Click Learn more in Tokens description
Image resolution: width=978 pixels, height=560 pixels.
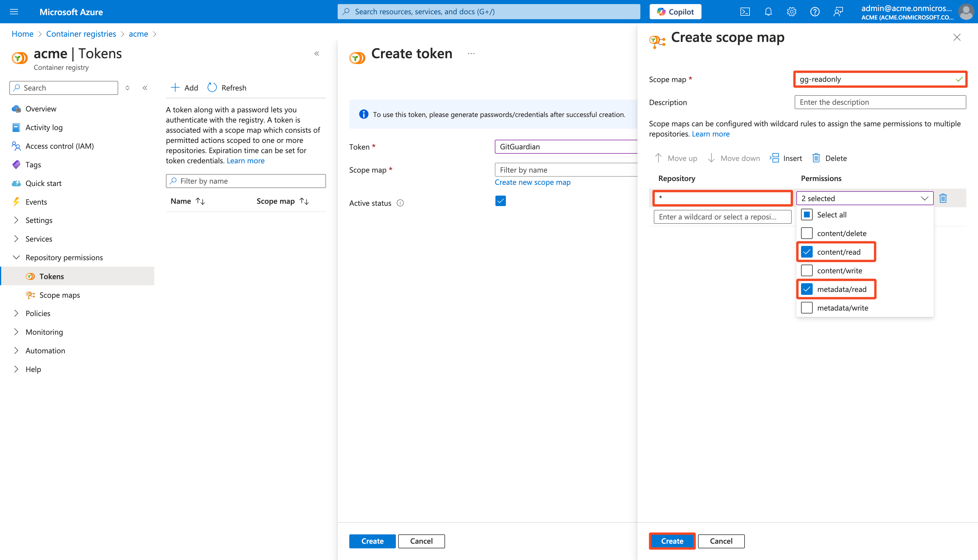[245, 161]
